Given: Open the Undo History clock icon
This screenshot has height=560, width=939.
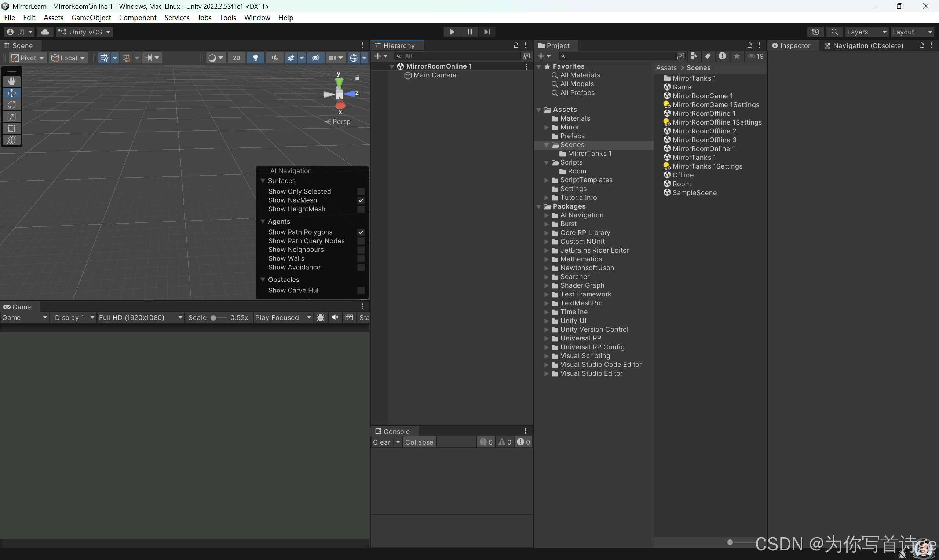Looking at the screenshot, I should tap(815, 32).
